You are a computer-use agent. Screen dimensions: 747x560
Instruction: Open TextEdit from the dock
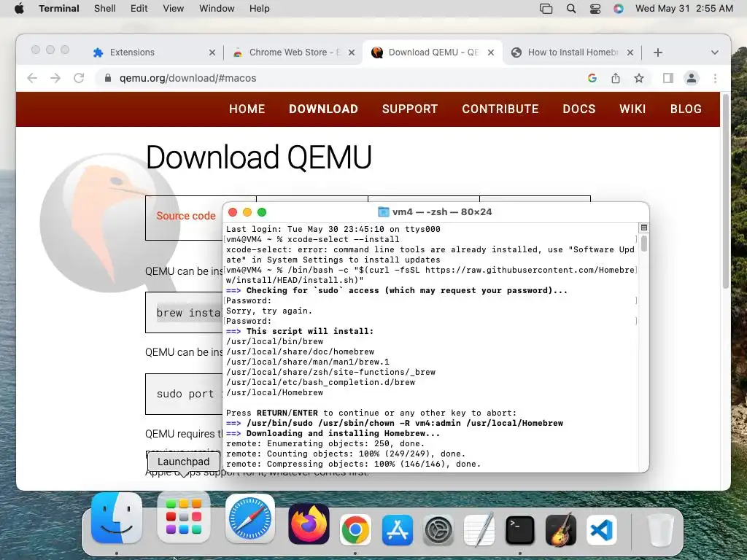[479, 529]
